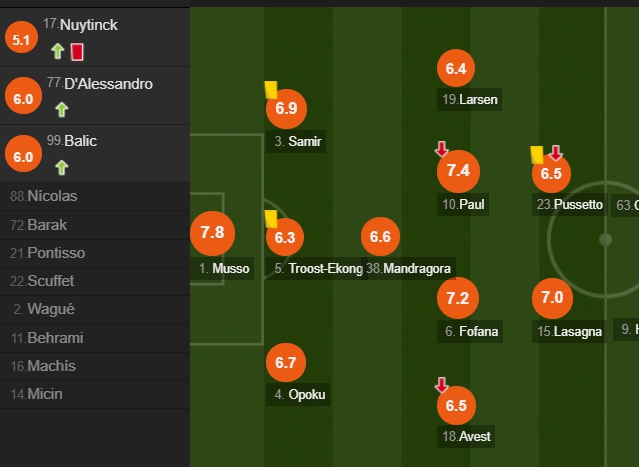Open 19. Larsen player label
Image resolution: width=639 pixels, height=467 pixels.
point(469,99)
